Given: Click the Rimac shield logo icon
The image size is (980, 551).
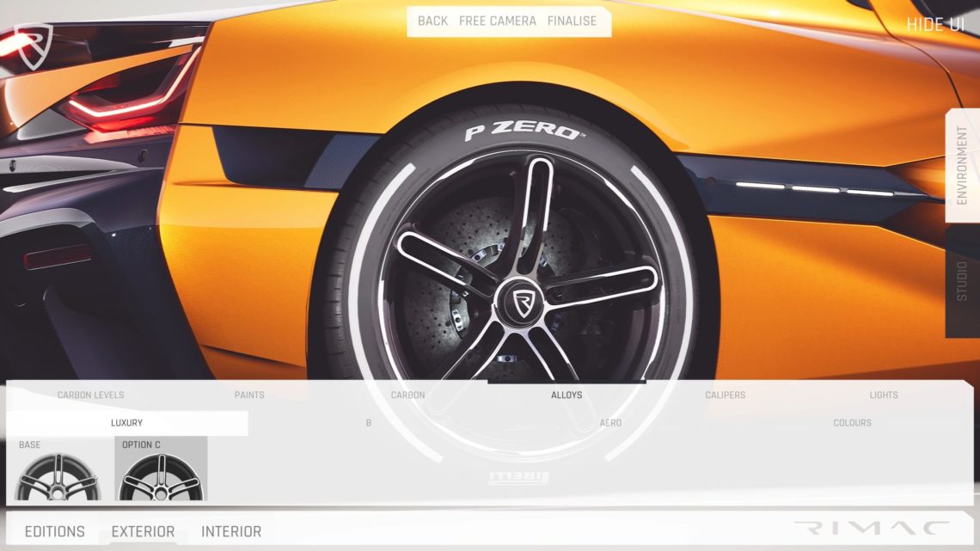Looking at the screenshot, I should click(34, 46).
